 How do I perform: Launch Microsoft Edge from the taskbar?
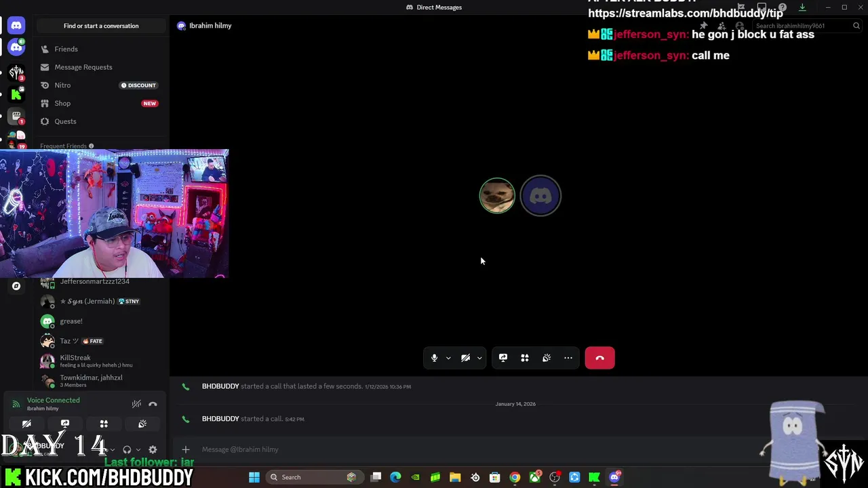[x=395, y=477]
